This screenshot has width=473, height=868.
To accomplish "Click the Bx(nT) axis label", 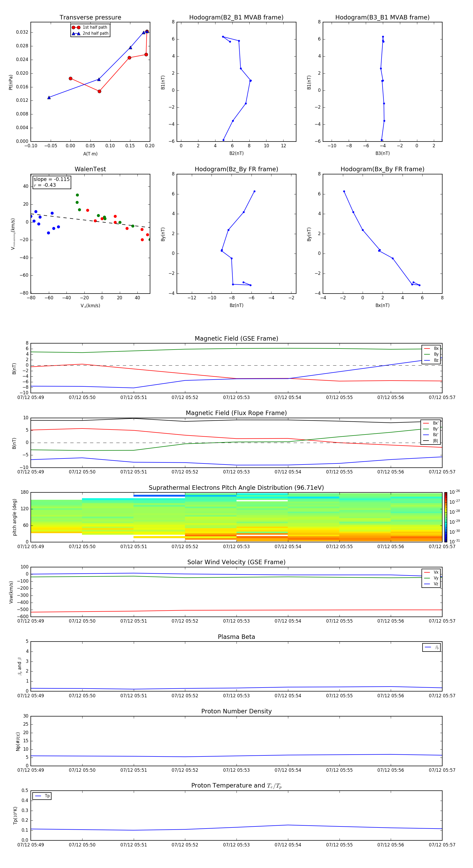I will click(x=382, y=305).
